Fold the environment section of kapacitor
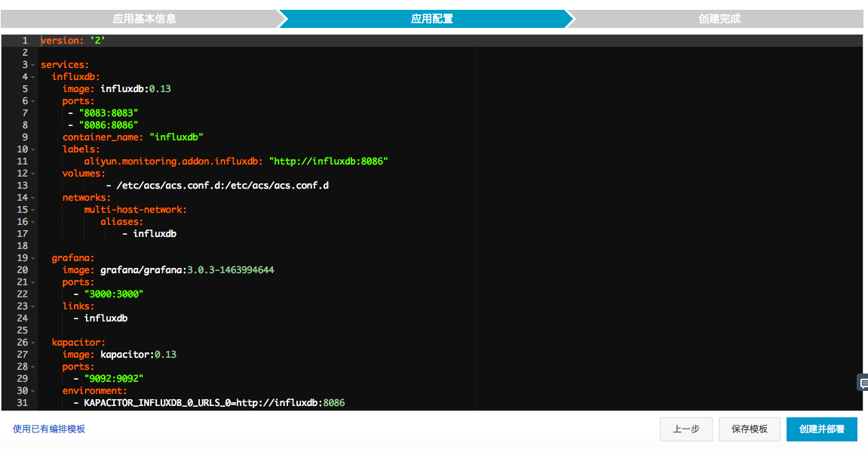The height and width of the screenshot is (449, 868). [x=34, y=390]
